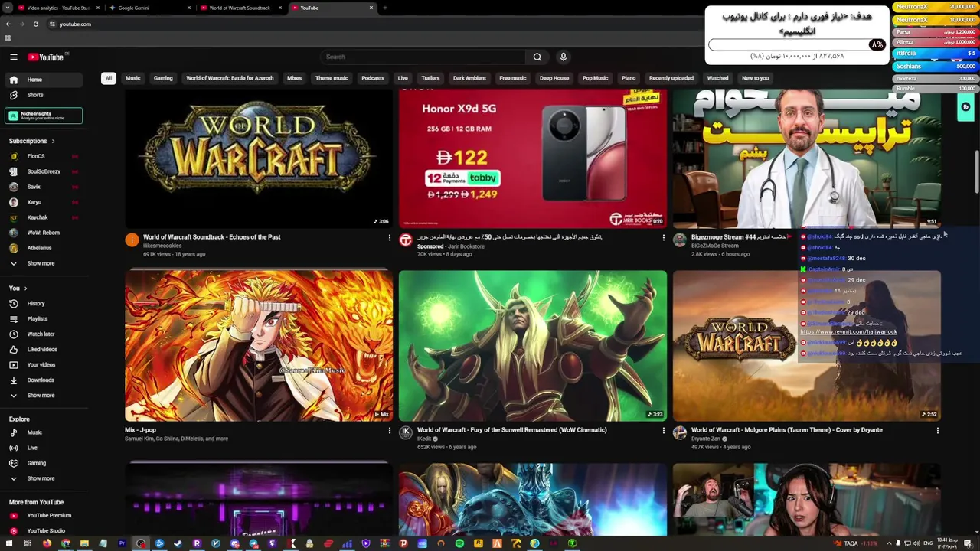Select World of Warcraft: Battle for Azeroth chip
Image resolution: width=980 pixels, height=551 pixels.
(230, 78)
